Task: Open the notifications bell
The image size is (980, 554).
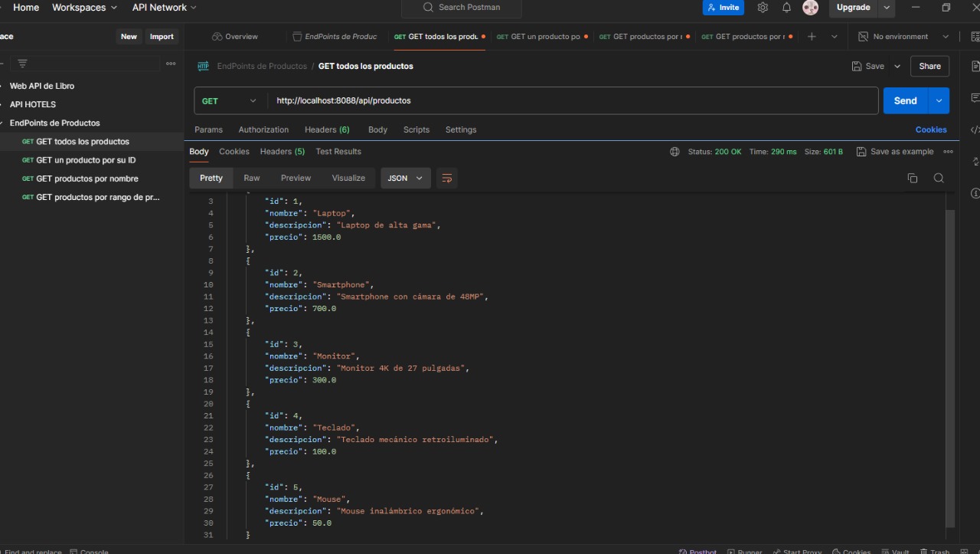Action: click(x=786, y=8)
